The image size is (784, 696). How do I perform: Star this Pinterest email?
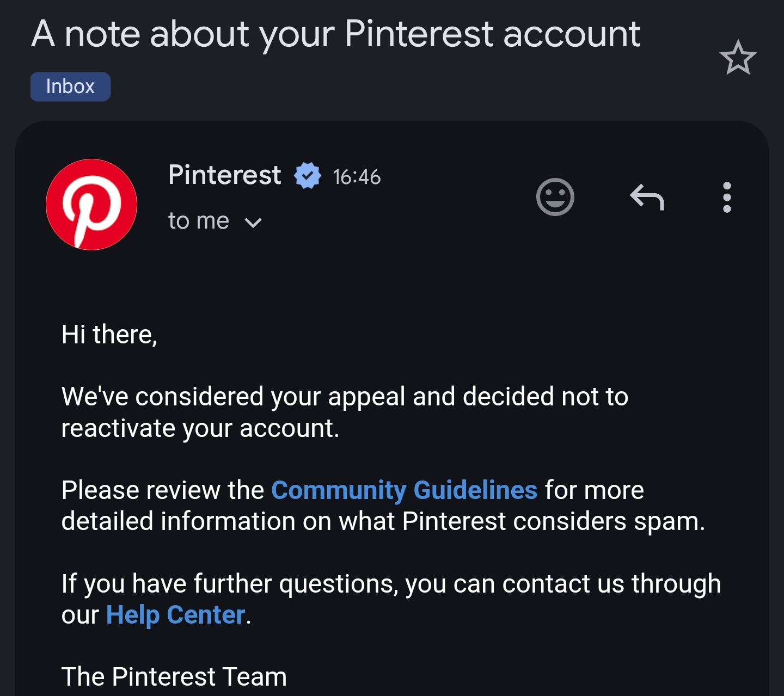pos(738,58)
